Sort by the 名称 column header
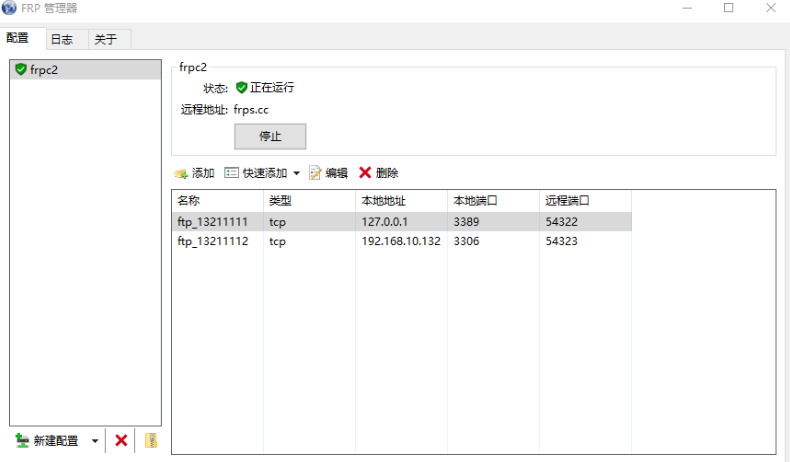The height and width of the screenshot is (462, 790). (x=218, y=201)
